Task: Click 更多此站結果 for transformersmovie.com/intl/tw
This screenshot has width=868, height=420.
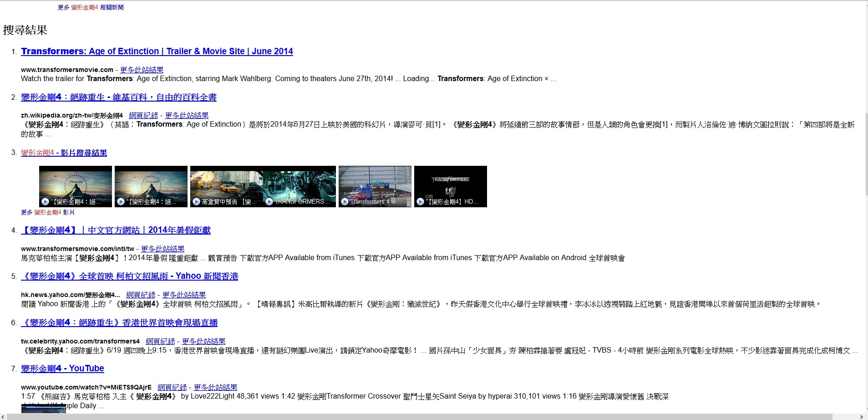Action: click(x=162, y=249)
